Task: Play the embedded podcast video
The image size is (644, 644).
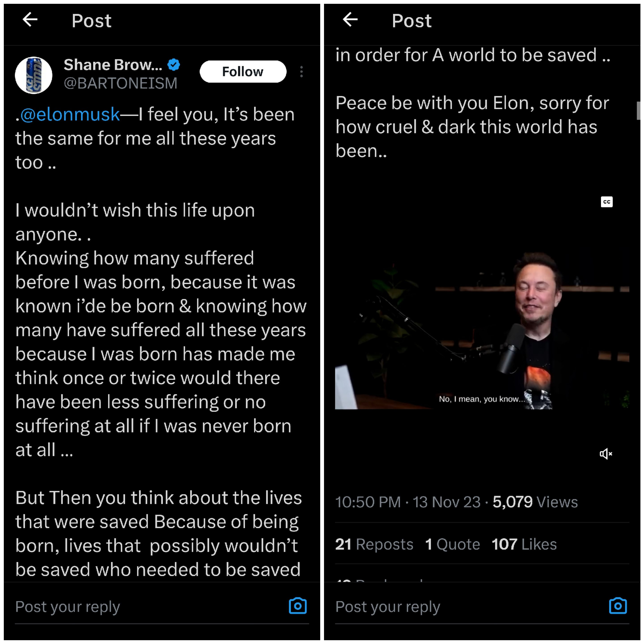Action: 482,330
